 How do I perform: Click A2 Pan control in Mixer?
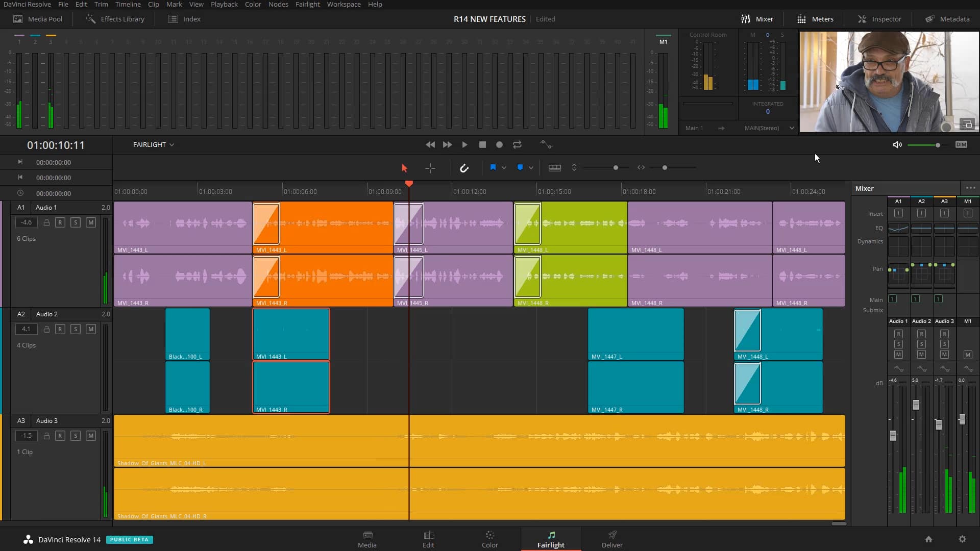[x=921, y=274]
